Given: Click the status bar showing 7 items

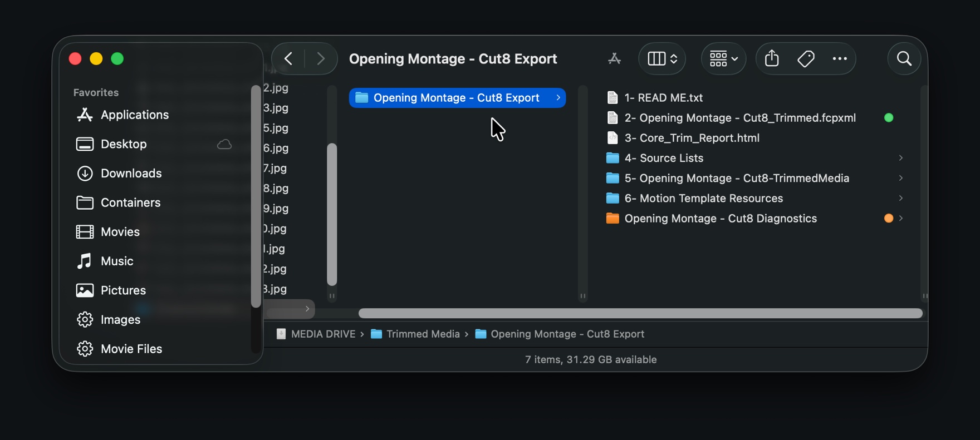Looking at the screenshot, I should [591, 360].
